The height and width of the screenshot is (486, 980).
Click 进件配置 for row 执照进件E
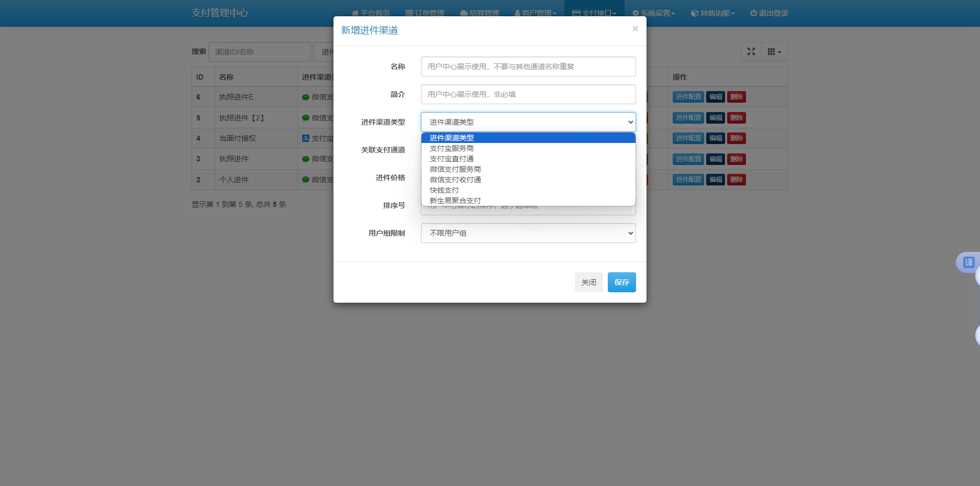click(x=688, y=97)
